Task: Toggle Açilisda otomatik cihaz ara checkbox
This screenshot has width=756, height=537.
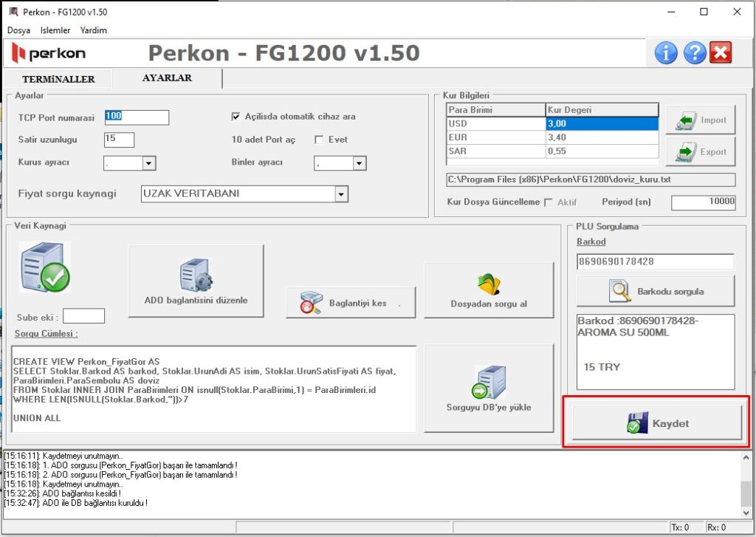Action: click(x=236, y=116)
